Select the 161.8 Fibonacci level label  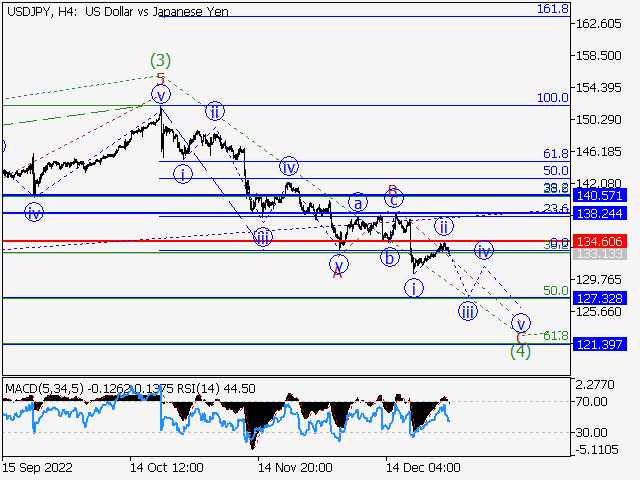[552, 9]
